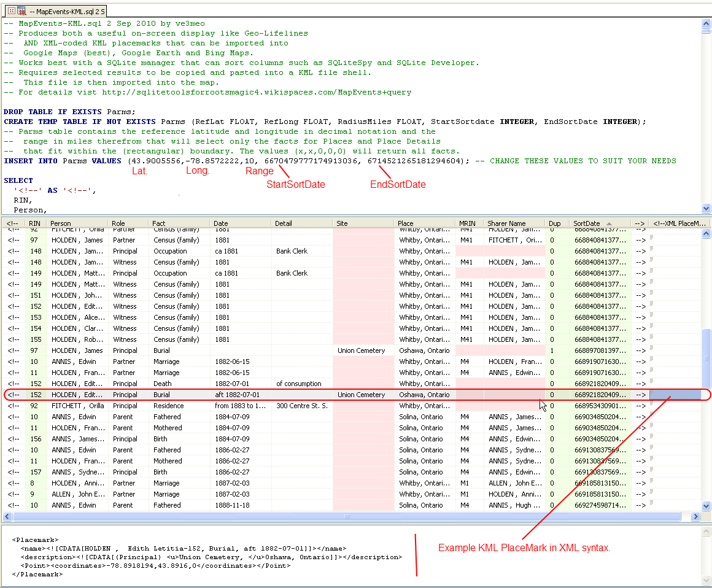Click the MRIN column header
The width and height of the screenshot is (712, 588).
tap(469, 223)
